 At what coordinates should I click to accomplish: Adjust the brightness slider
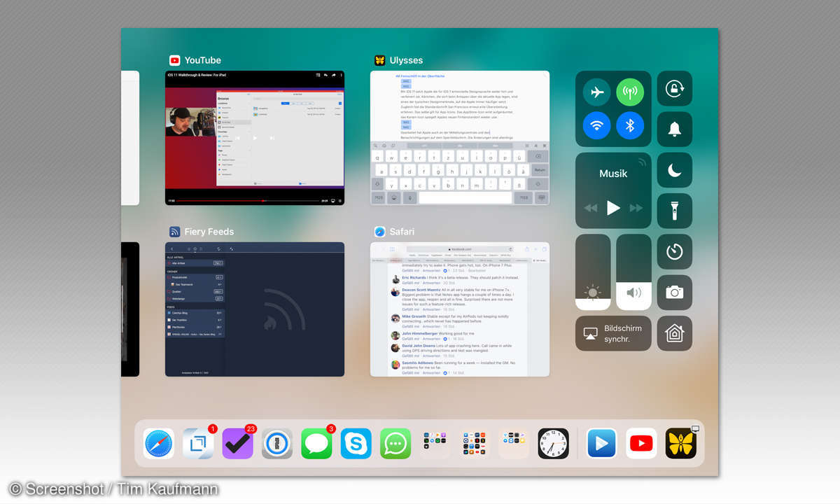point(593,272)
